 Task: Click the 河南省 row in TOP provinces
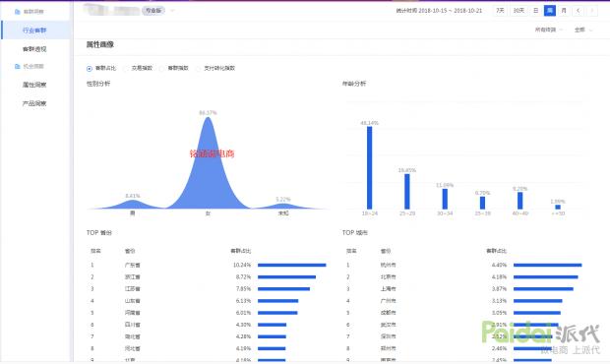tap(207, 313)
